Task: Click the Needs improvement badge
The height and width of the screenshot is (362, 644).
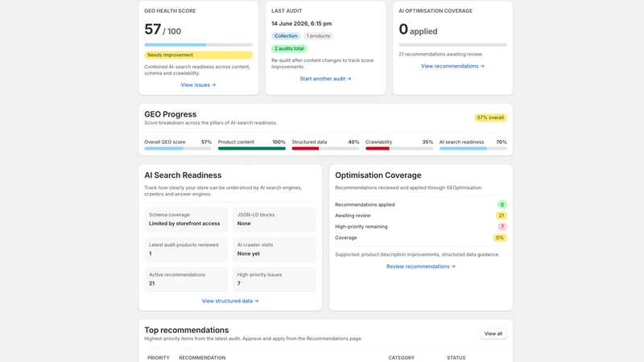Action: [x=198, y=55]
